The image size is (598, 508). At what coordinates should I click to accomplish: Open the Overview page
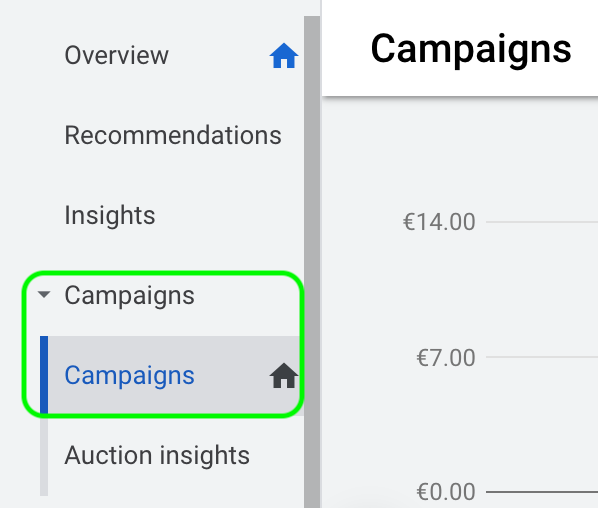[116, 55]
